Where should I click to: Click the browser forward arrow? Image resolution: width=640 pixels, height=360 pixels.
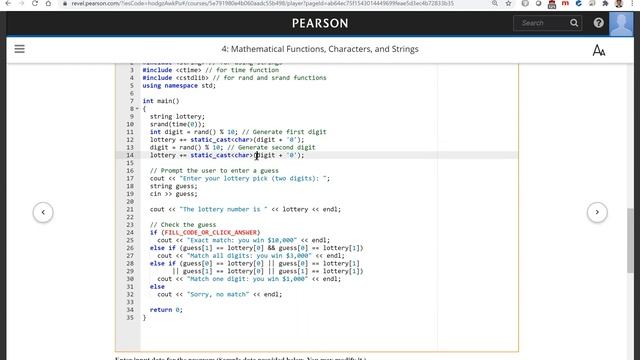tap(21, 4)
